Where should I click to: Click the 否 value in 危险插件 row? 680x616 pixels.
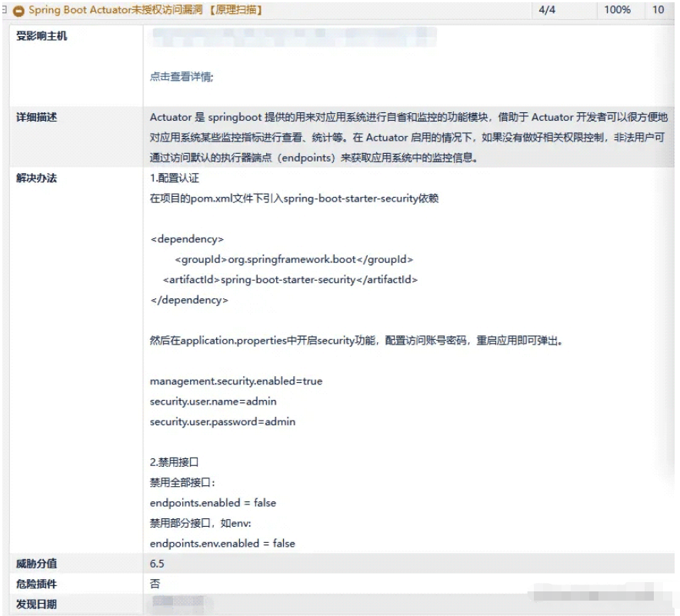[154, 584]
